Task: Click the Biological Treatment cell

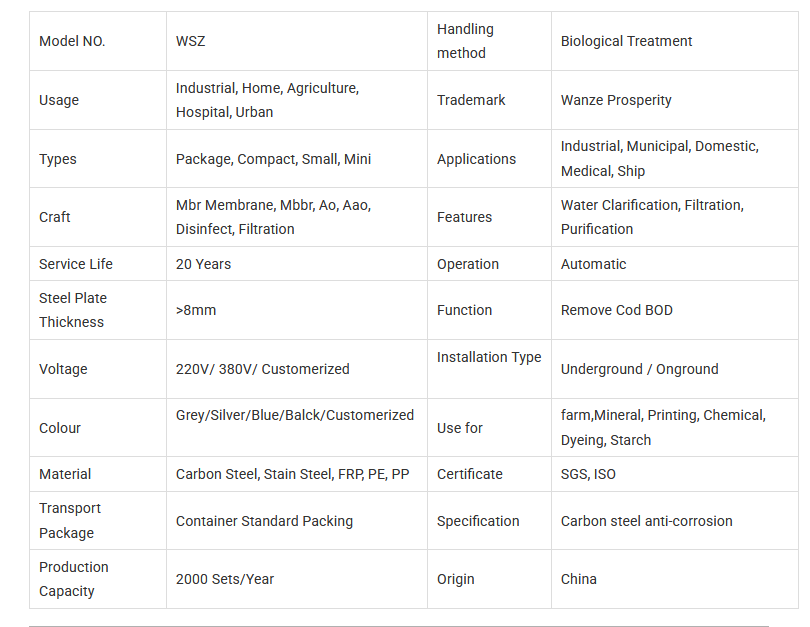Action: [x=626, y=41]
